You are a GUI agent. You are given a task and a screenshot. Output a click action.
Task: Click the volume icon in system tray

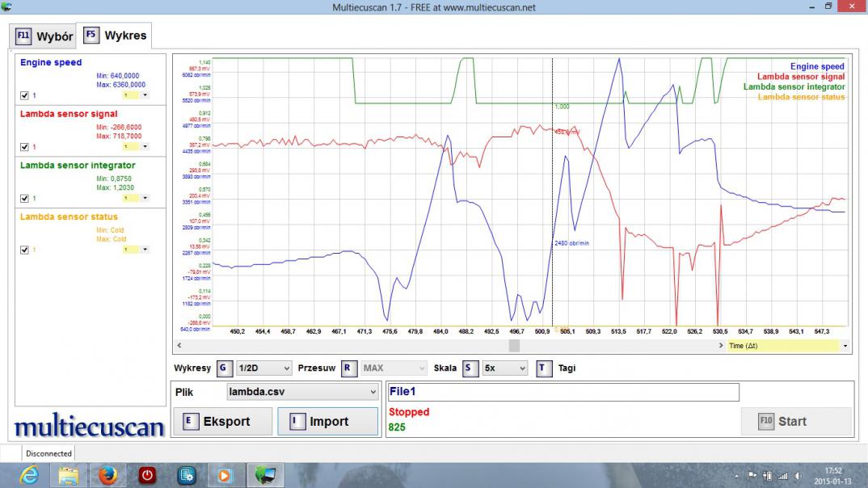(x=798, y=476)
